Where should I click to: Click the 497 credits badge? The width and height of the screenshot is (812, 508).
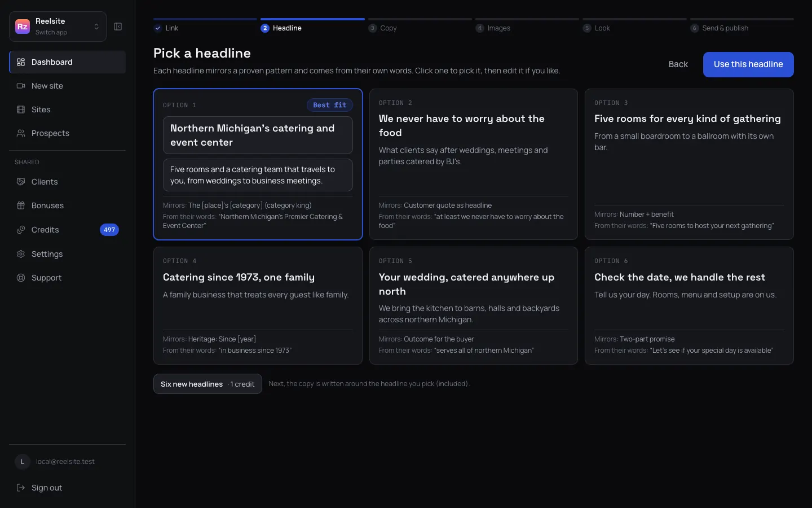[x=109, y=230]
